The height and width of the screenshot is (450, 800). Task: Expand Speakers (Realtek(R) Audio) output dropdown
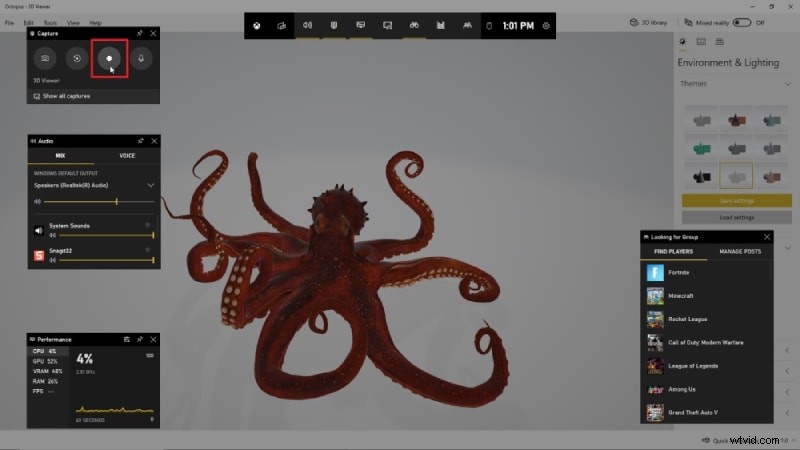click(x=151, y=185)
